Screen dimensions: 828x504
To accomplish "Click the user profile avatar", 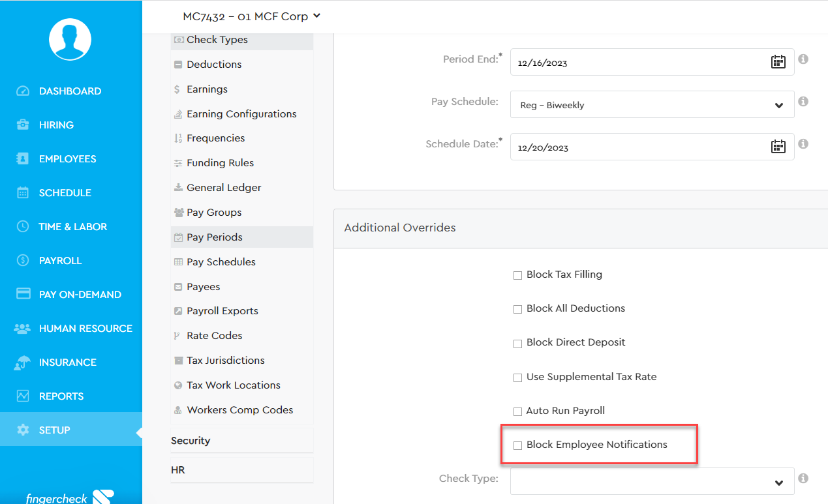I will [x=70, y=39].
